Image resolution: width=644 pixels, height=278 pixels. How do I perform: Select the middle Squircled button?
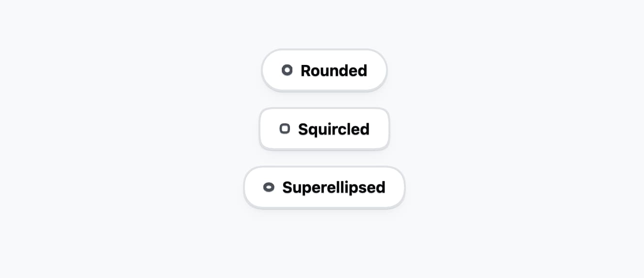324,129
